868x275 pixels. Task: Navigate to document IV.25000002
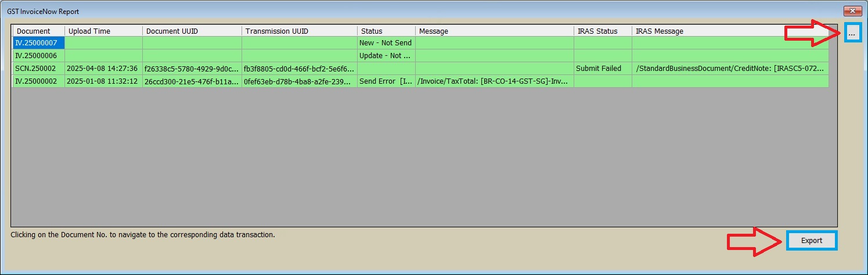pyautogui.click(x=37, y=81)
